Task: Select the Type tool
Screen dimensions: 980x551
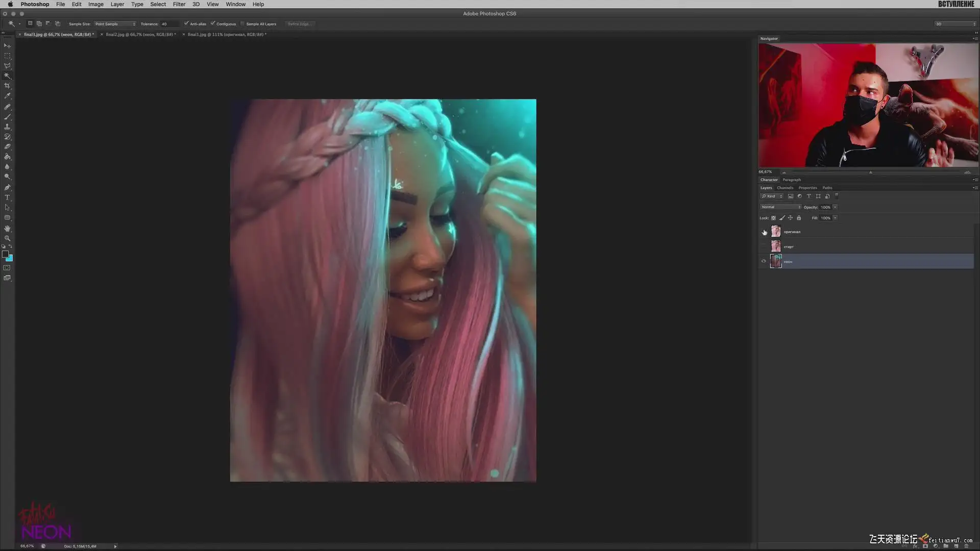Action: tap(7, 197)
